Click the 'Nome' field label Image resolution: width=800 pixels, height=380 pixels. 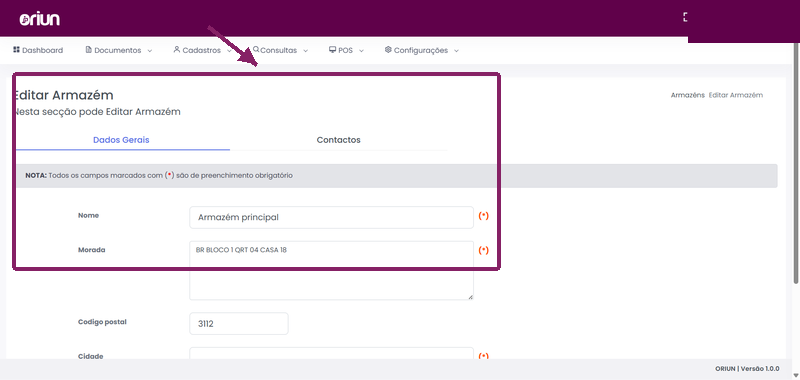pyautogui.click(x=88, y=215)
